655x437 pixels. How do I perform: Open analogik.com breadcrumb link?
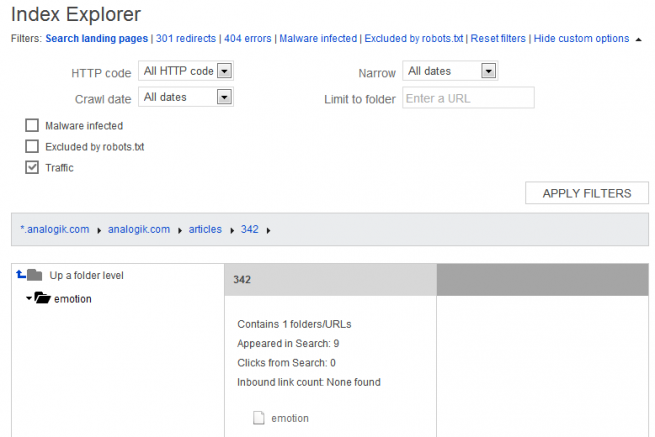point(139,229)
